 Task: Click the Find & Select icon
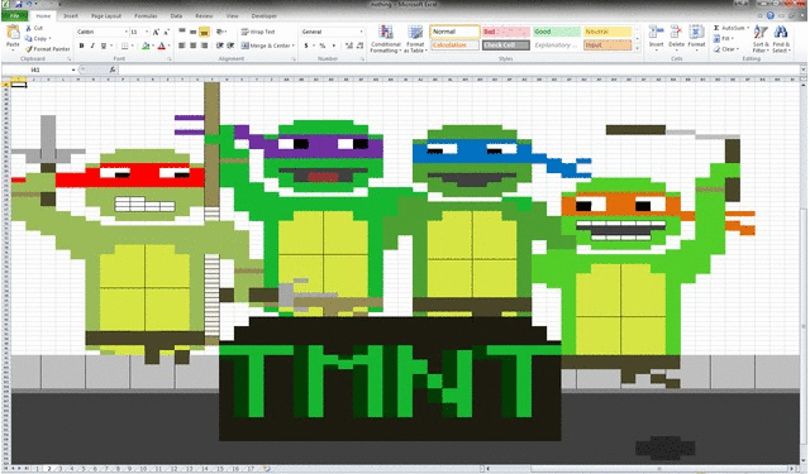tap(781, 39)
